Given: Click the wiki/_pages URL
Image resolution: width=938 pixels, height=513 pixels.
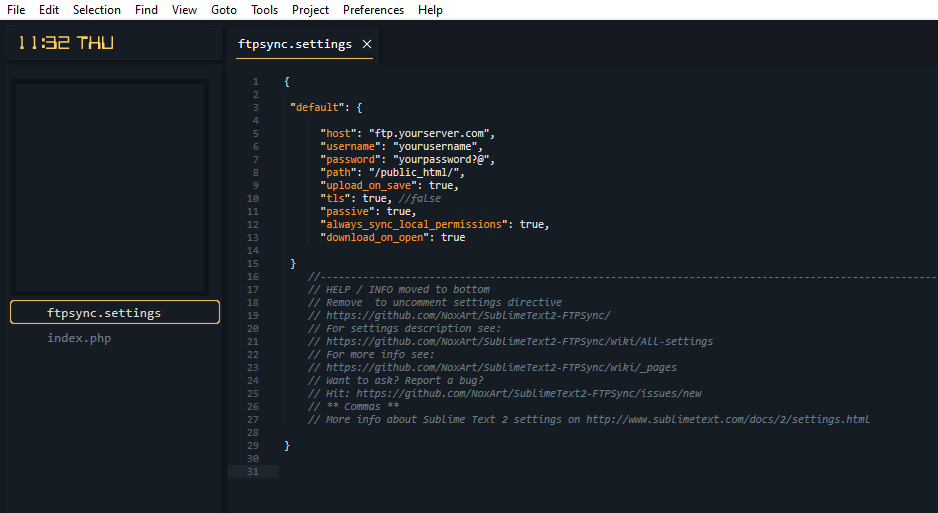Looking at the screenshot, I should pyautogui.click(x=501, y=368).
